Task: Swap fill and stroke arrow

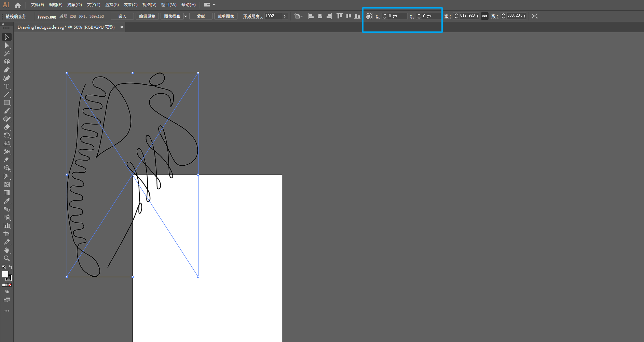Action: click(x=11, y=267)
